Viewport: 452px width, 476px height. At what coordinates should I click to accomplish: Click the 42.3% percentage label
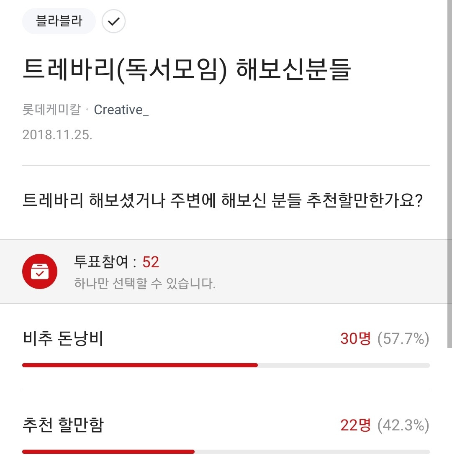tap(403, 425)
